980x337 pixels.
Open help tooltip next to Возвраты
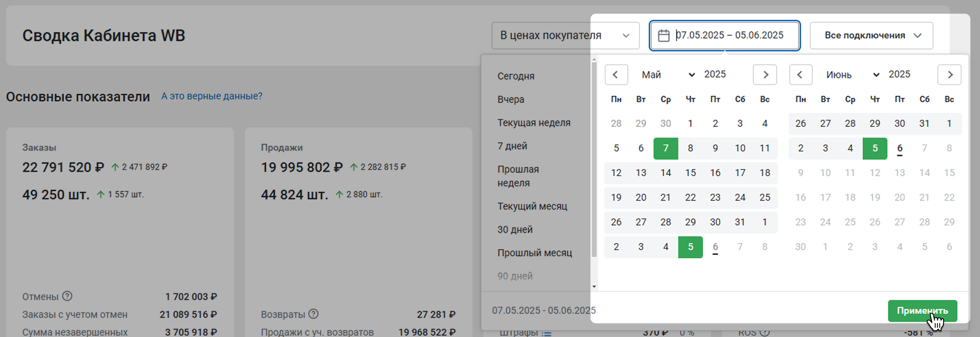point(313,314)
